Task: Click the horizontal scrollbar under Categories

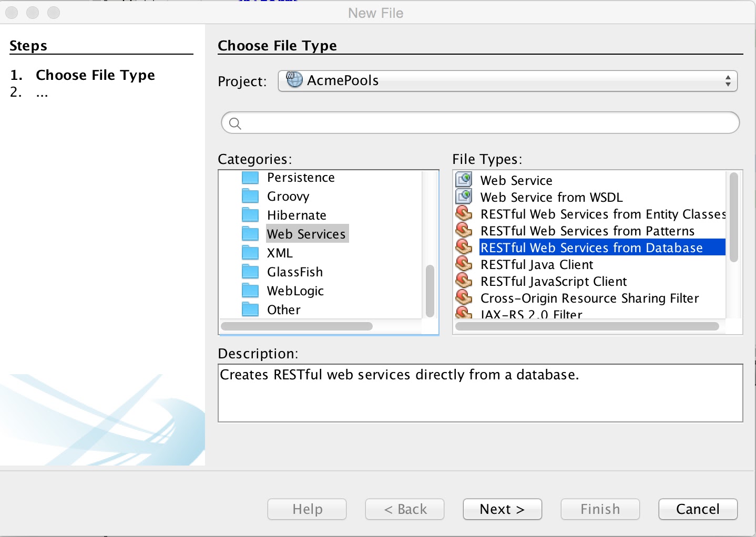Action: click(297, 326)
